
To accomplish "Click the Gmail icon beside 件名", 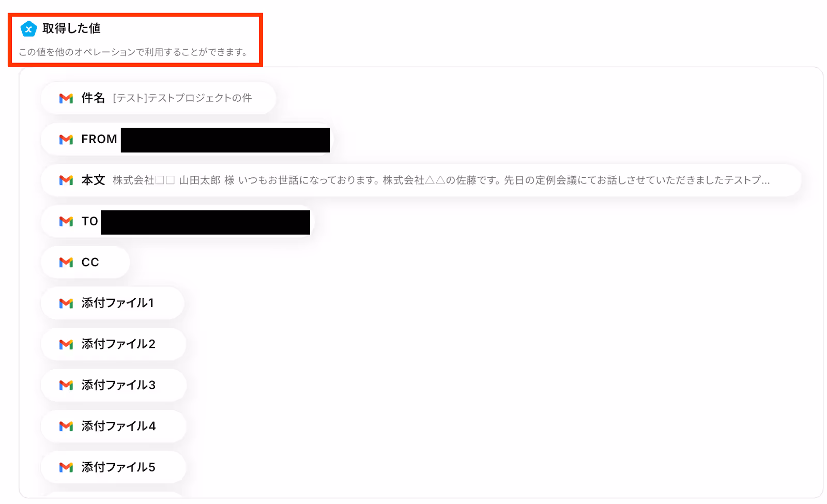I will tap(66, 98).
